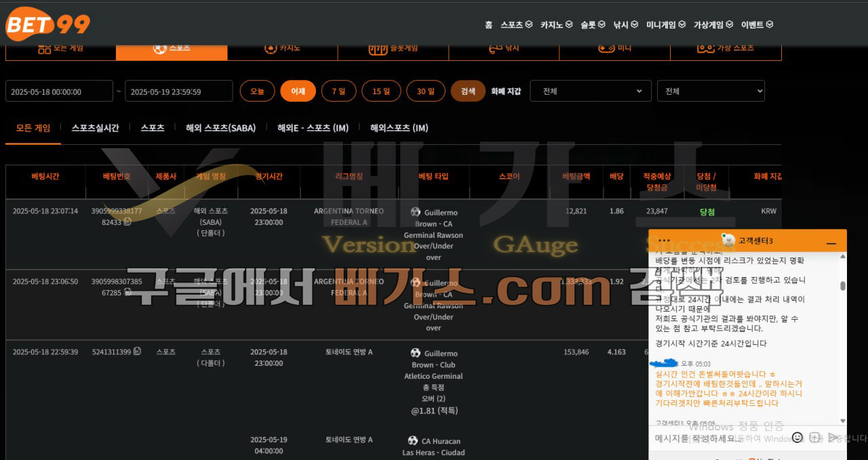
Task: Open the 스포츠실시간 tab
Action: [x=95, y=127]
